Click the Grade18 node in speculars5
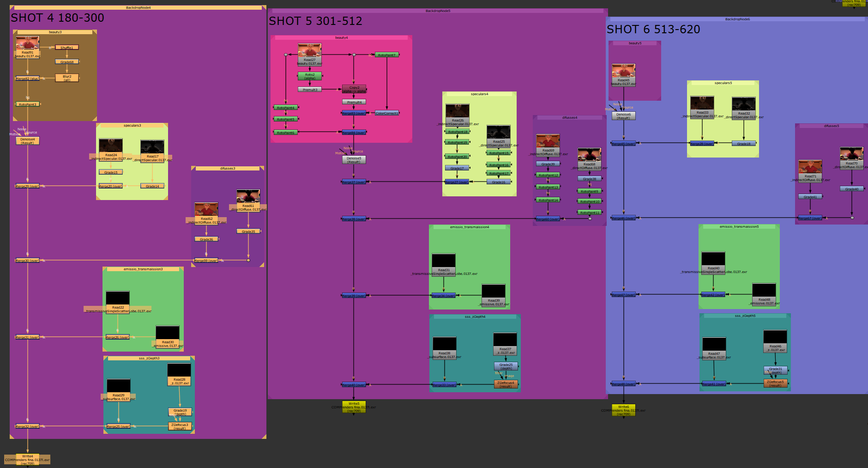868x468 pixels. (x=743, y=144)
